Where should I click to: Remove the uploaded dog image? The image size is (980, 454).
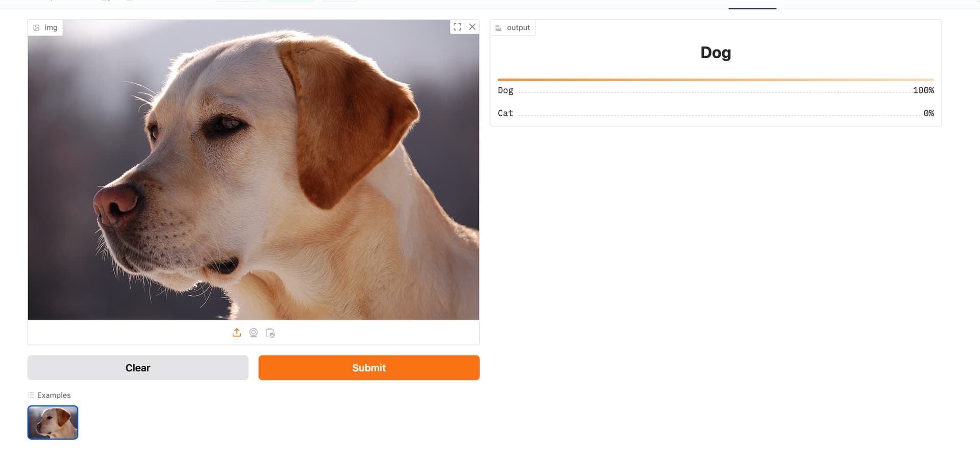472,27
